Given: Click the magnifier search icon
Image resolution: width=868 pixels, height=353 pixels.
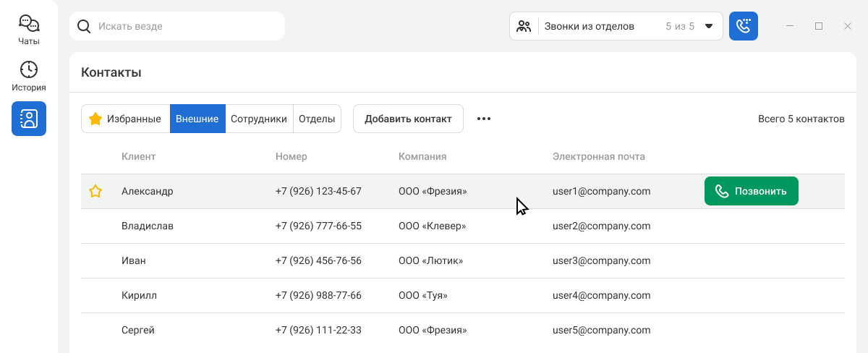Looking at the screenshot, I should 84,26.
